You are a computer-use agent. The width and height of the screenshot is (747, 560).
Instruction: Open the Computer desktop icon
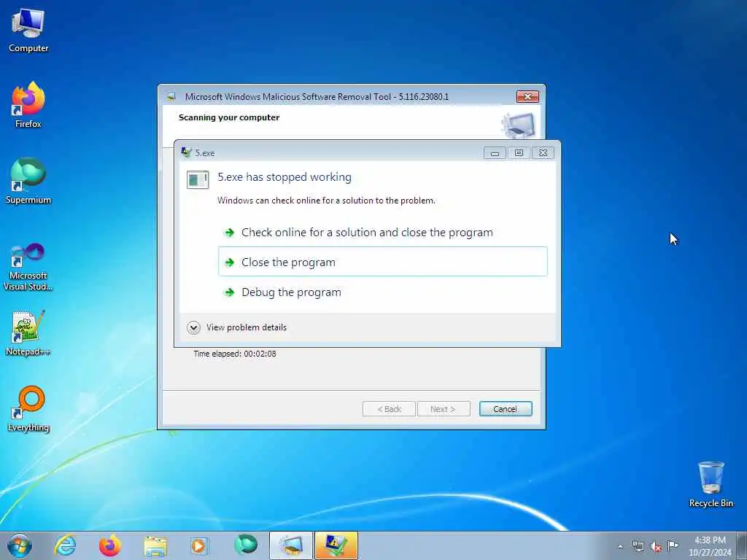click(x=28, y=31)
